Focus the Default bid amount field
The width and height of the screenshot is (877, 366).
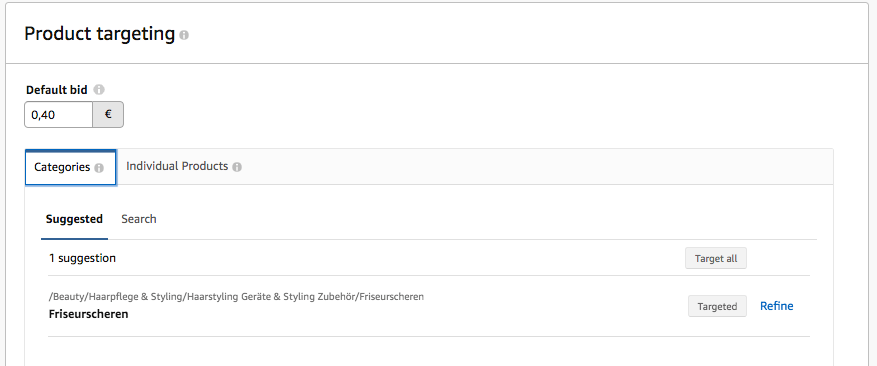59,115
